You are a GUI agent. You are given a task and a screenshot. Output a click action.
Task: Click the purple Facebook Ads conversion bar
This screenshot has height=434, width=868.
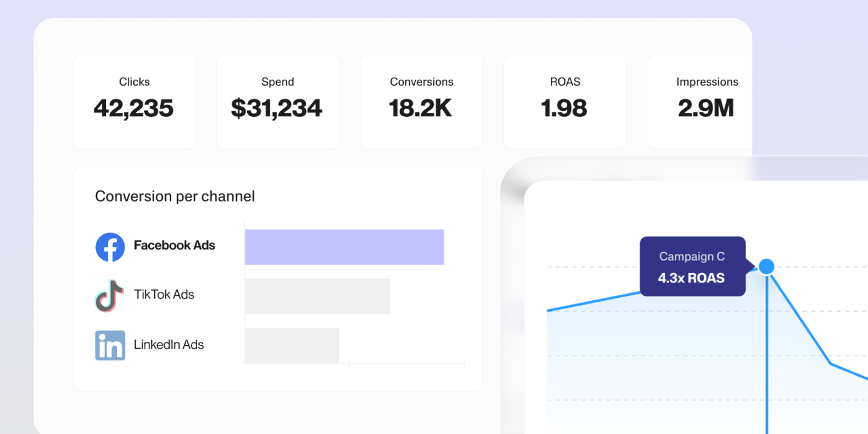pyautogui.click(x=344, y=247)
